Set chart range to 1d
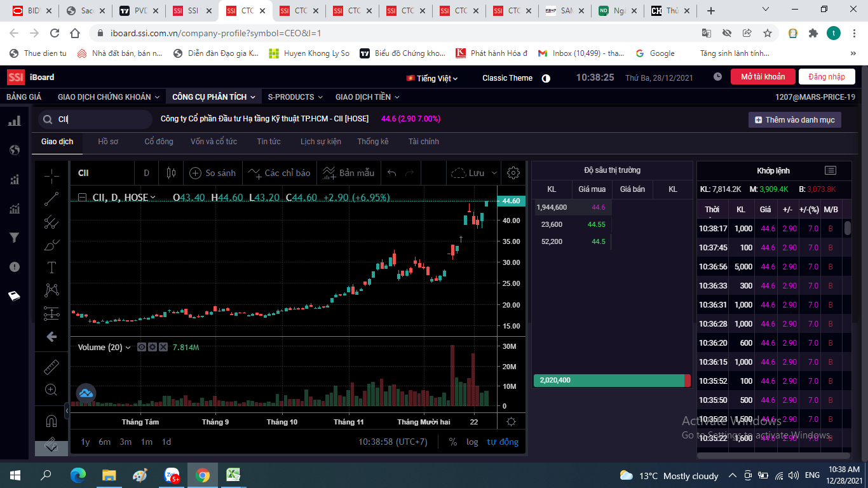This screenshot has width=868, height=488. [x=166, y=442]
